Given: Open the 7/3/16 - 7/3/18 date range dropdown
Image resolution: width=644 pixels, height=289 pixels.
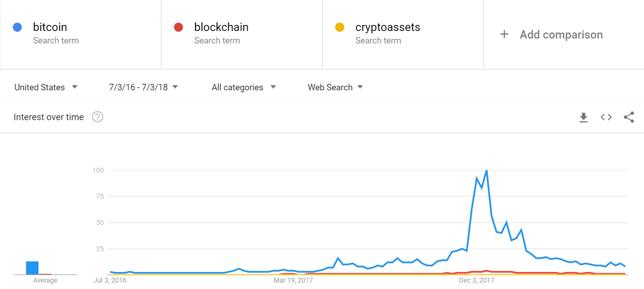Looking at the screenshot, I should click(x=143, y=87).
